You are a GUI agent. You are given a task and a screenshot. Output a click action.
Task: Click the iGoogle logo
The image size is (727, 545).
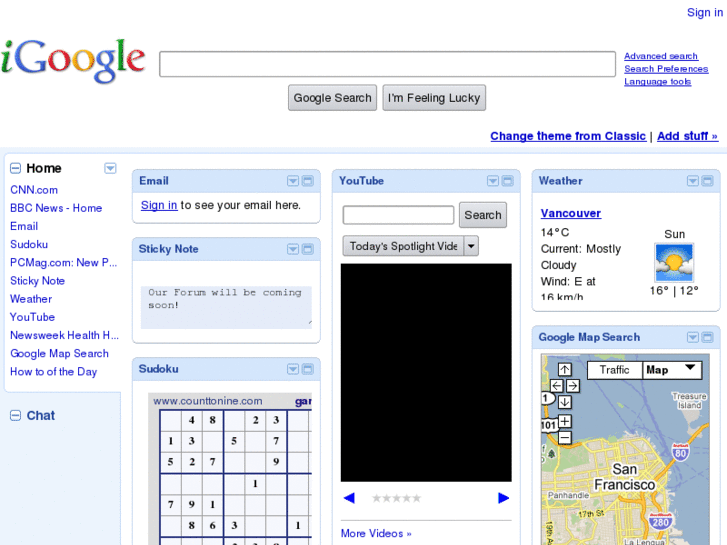pyautogui.click(x=73, y=61)
